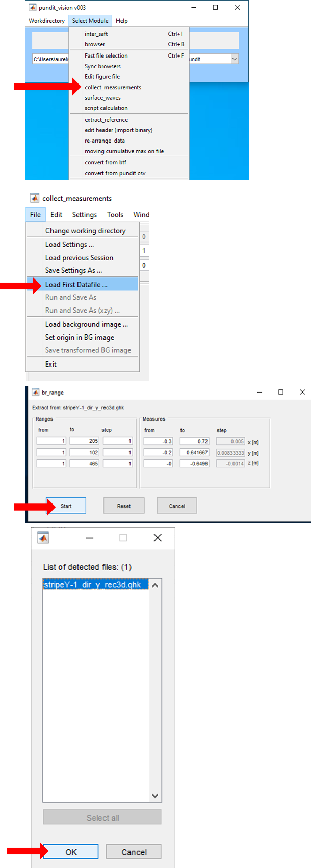Image resolution: width=311 pixels, height=868 pixels.
Task: Open Settings menu in collect_measurements
Action: pos(85,215)
